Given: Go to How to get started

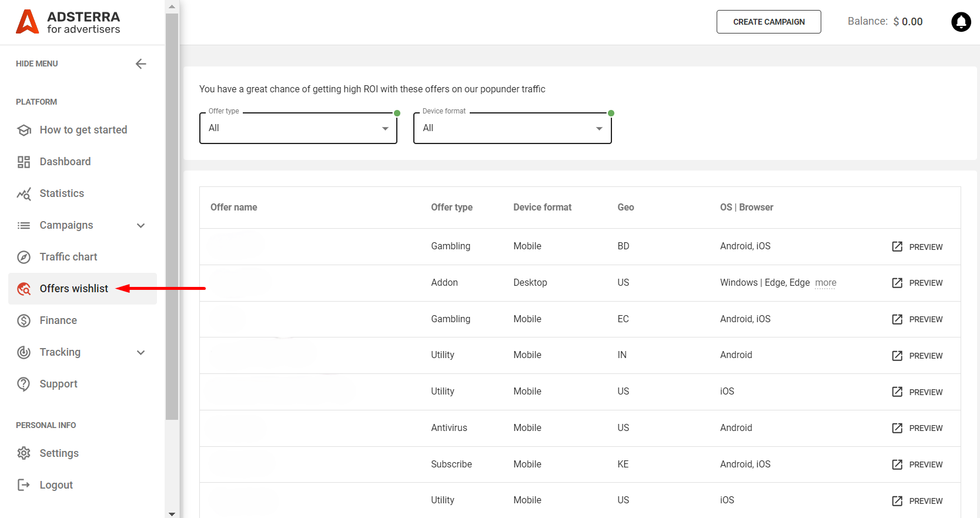Looking at the screenshot, I should [x=82, y=130].
